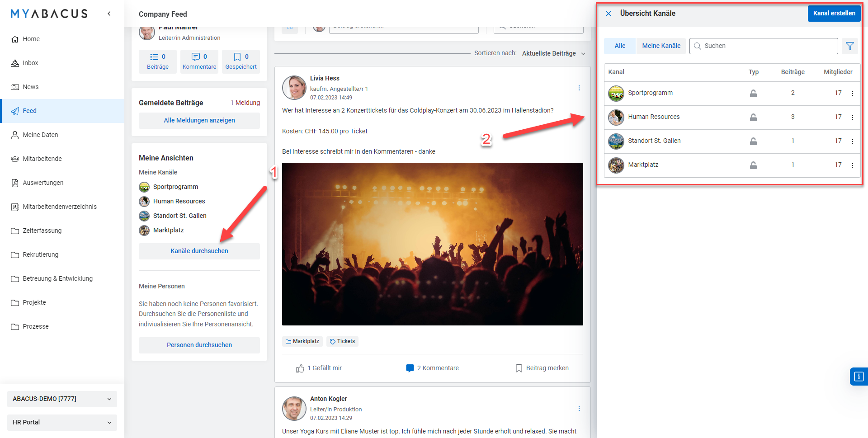Select Human Resources under Meine Kanäle
The width and height of the screenshot is (868, 438).
tap(179, 201)
